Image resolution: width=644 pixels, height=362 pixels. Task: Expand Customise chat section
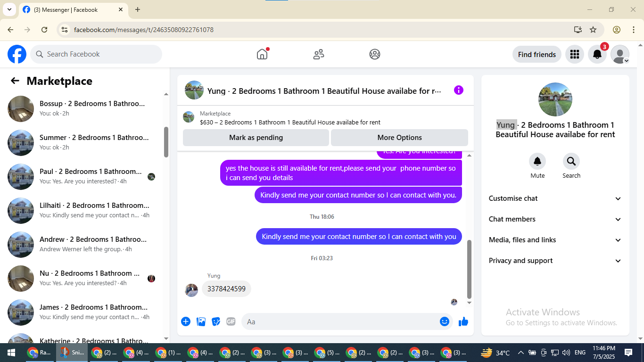[555, 198]
